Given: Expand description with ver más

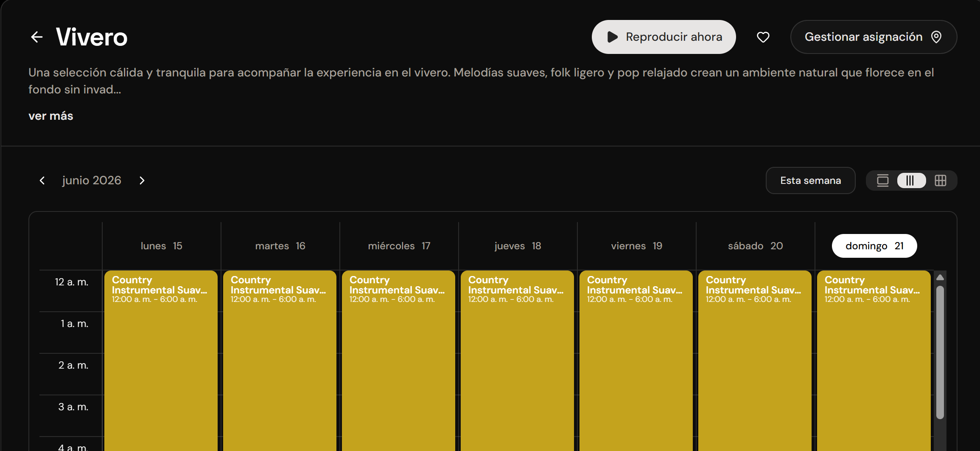Looking at the screenshot, I should tap(50, 116).
